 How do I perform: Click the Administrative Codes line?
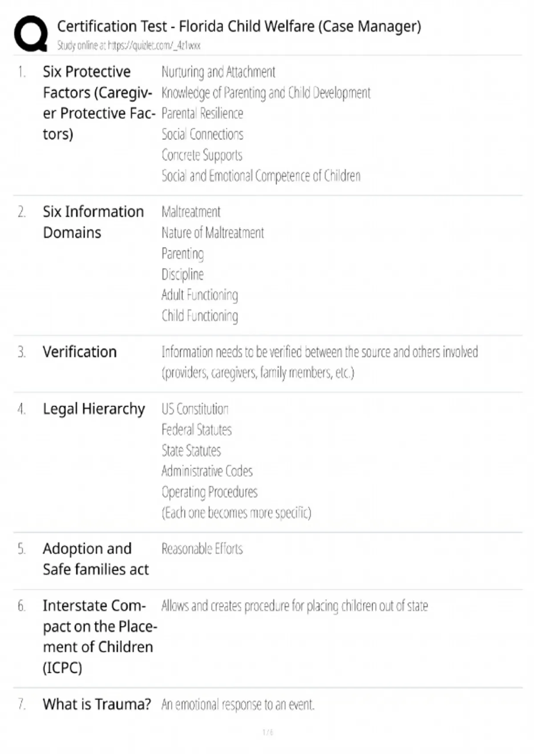tap(207, 471)
